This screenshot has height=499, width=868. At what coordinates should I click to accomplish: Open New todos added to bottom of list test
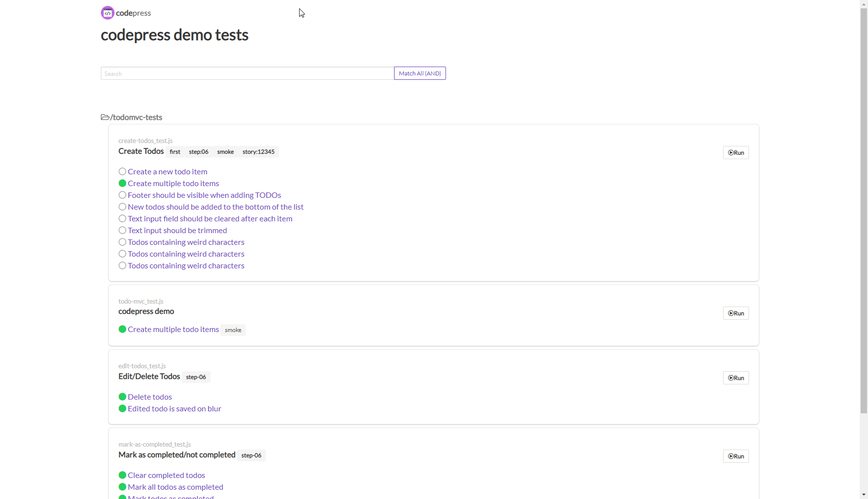pos(215,207)
